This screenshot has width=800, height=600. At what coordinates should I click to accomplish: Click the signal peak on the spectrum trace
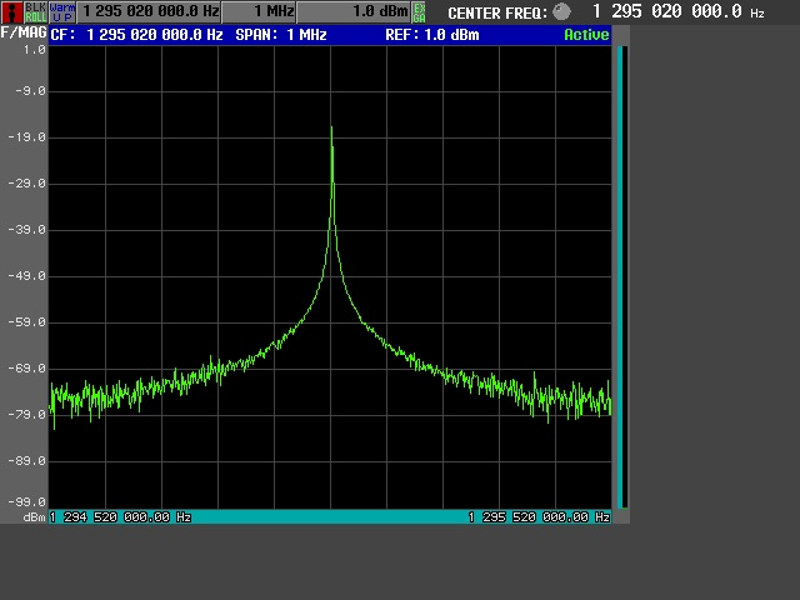332,129
